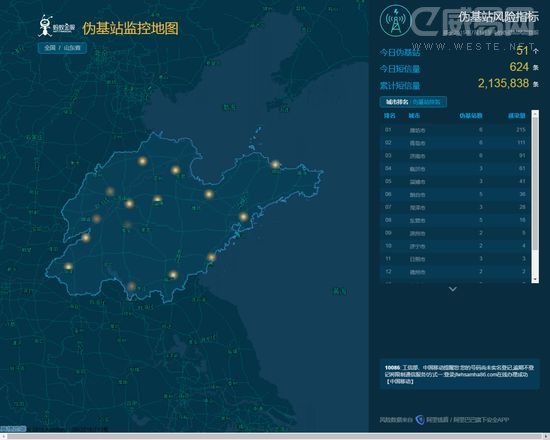
Task: Select the rank 06 city row
Action: pyautogui.click(x=455, y=194)
